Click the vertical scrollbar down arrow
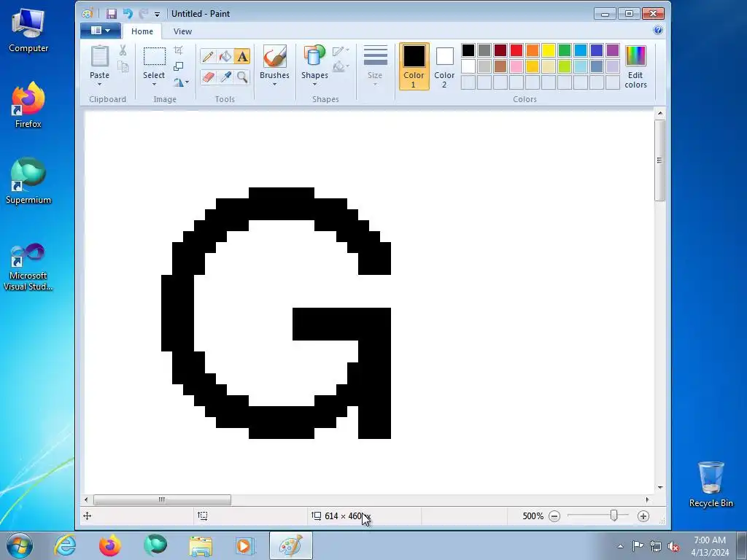The image size is (747, 560). click(x=659, y=488)
